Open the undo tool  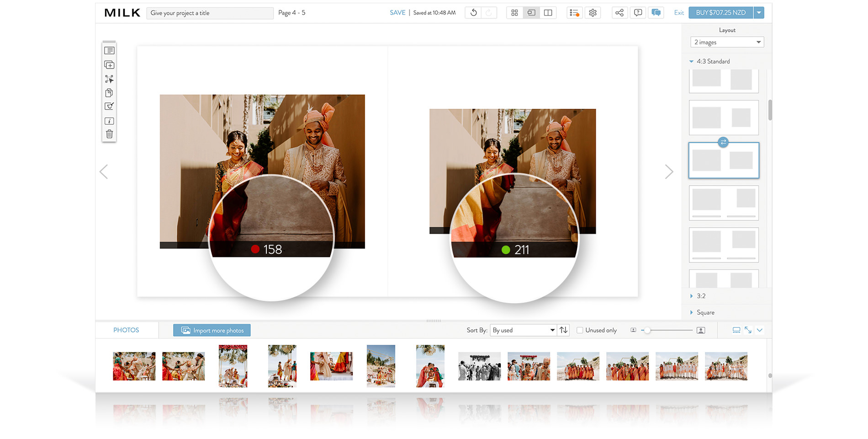[473, 12]
